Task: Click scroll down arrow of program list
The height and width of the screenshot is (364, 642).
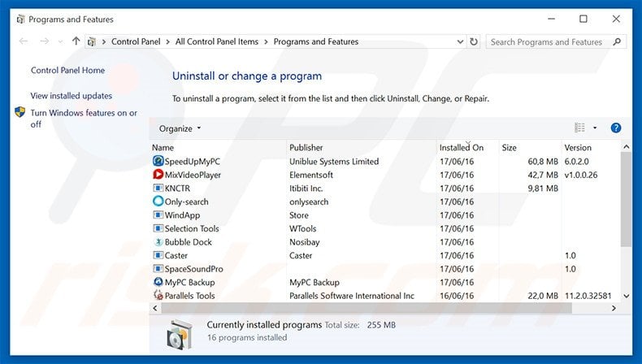Action: pos(627,296)
